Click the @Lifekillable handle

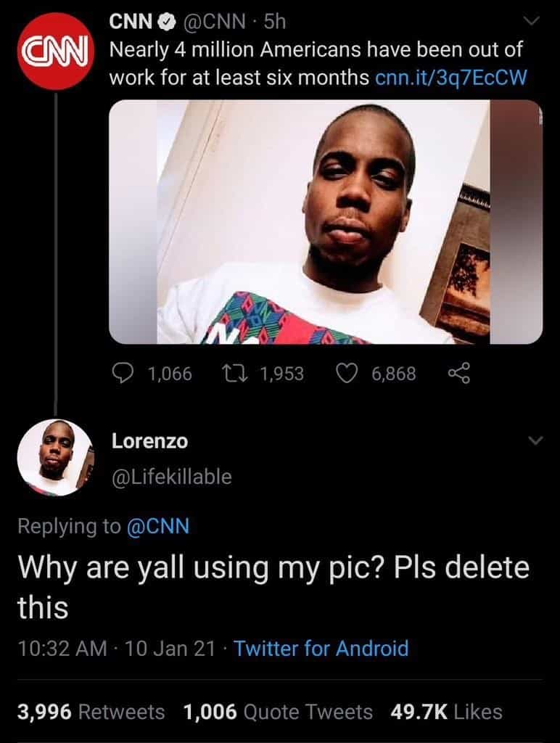[x=171, y=477]
